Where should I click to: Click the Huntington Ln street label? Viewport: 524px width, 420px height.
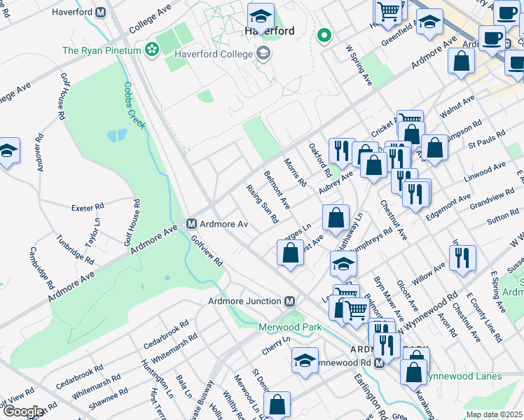pos(157,379)
